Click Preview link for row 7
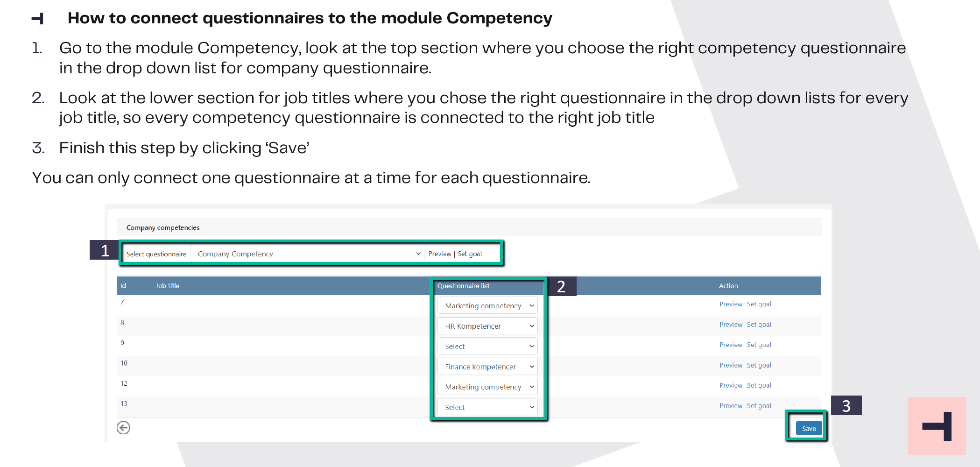This screenshot has height=467, width=980. tap(731, 304)
